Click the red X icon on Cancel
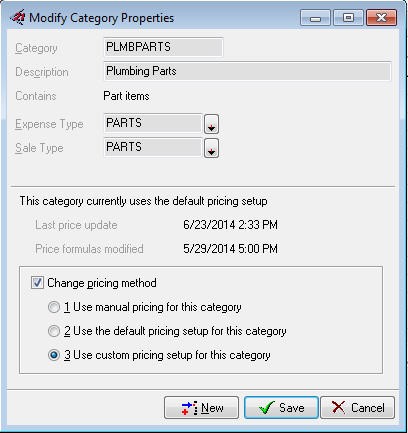The image size is (408, 433). pyautogui.click(x=338, y=407)
